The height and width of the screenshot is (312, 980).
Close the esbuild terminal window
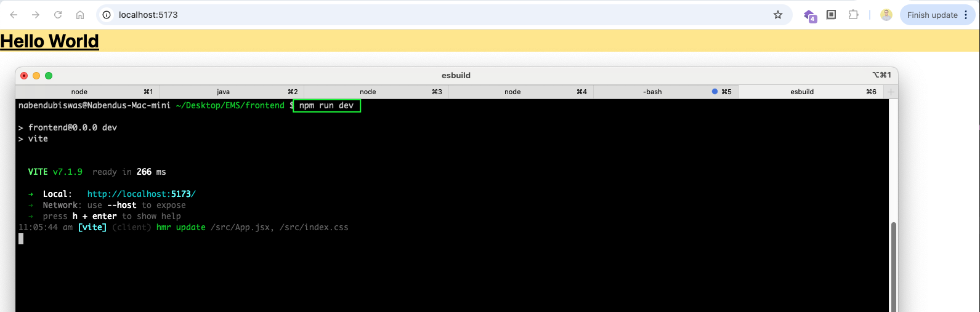(24, 76)
